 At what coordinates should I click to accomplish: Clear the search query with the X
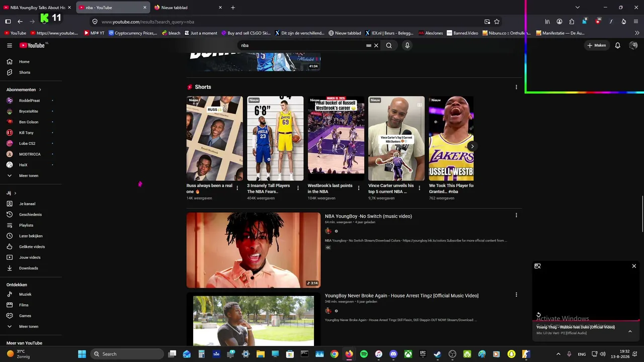click(x=376, y=45)
